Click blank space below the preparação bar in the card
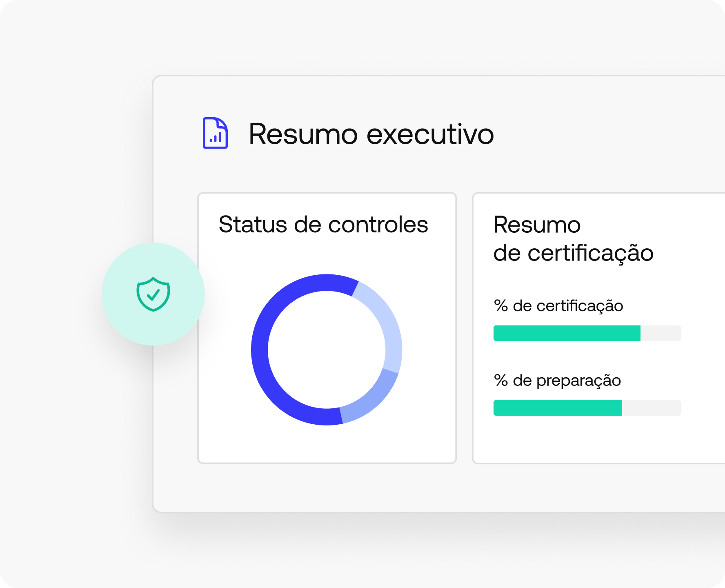 coord(587,441)
